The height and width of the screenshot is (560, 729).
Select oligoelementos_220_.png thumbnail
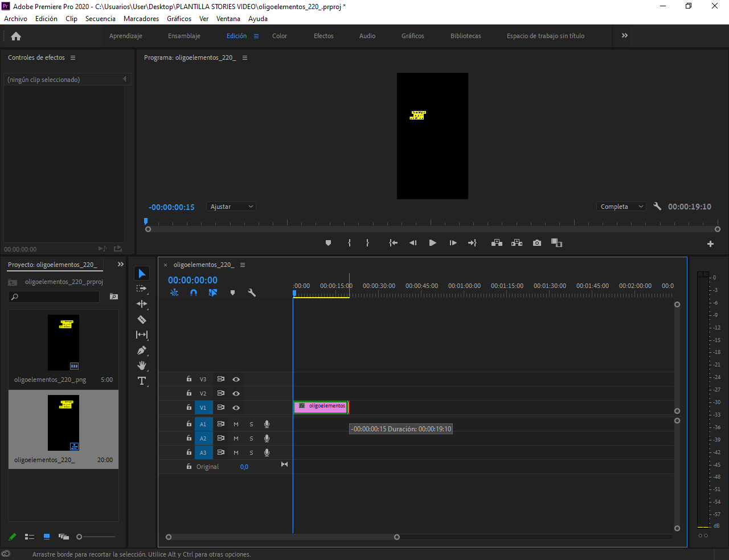point(63,343)
